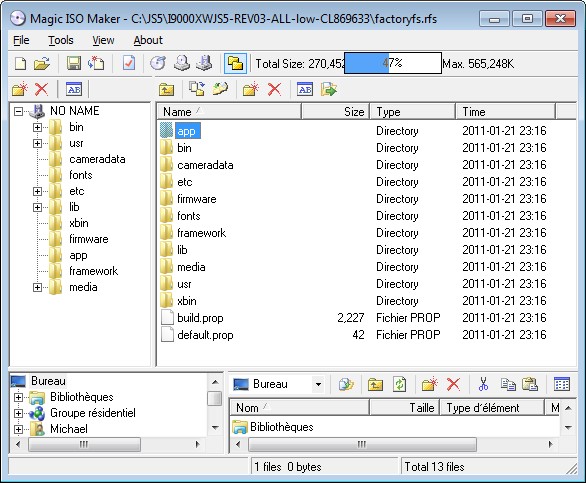Sort the image list by the Type column
Viewport: 586px width, 483px height.
coord(413,112)
